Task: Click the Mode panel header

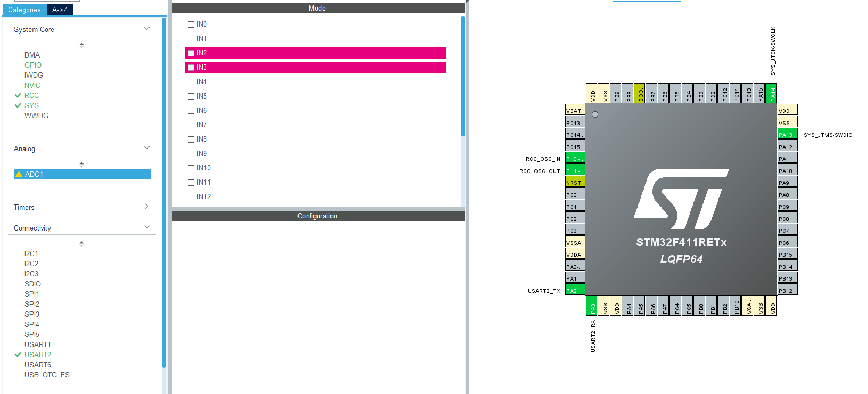Action: (x=318, y=8)
